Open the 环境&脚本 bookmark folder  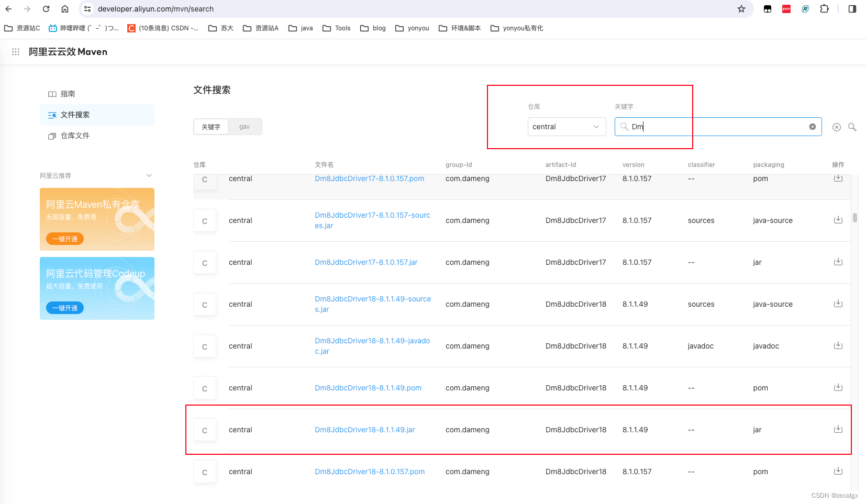(460, 28)
